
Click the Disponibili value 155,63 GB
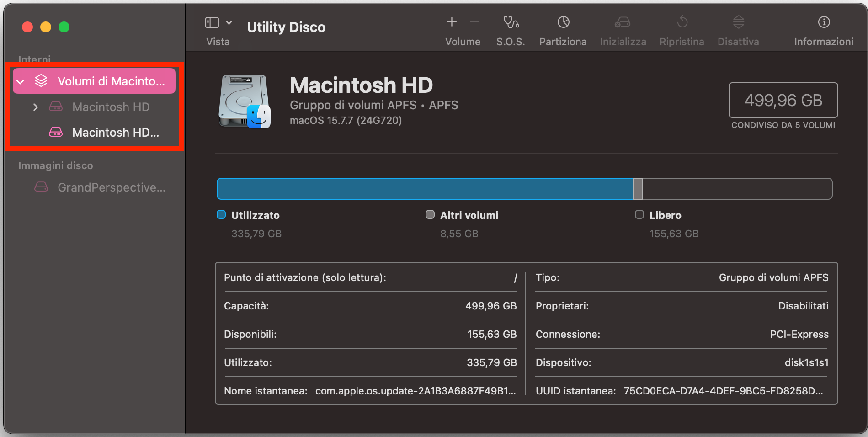(492, 334)
